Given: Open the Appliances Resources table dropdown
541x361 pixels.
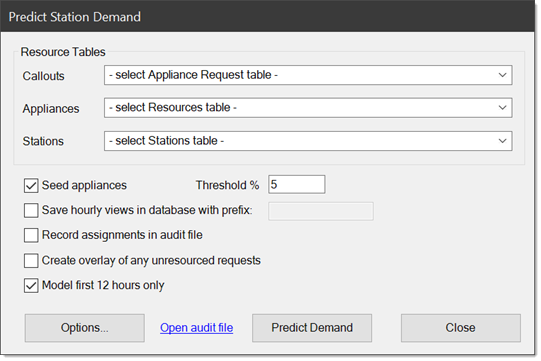Looking at the screenshot, I should point(308,108).
